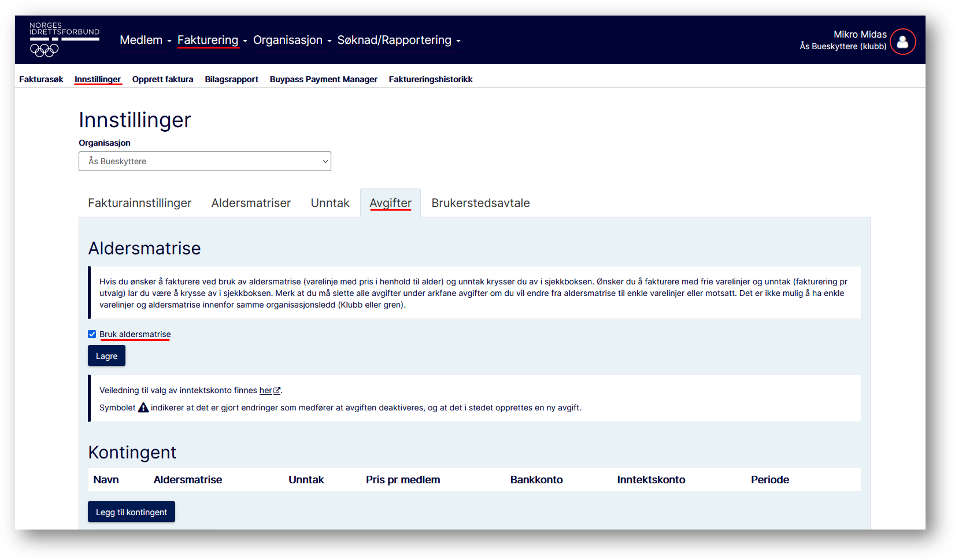Click the Bankkonto column header
The image size is (956, 560).
tap(537, 480)
